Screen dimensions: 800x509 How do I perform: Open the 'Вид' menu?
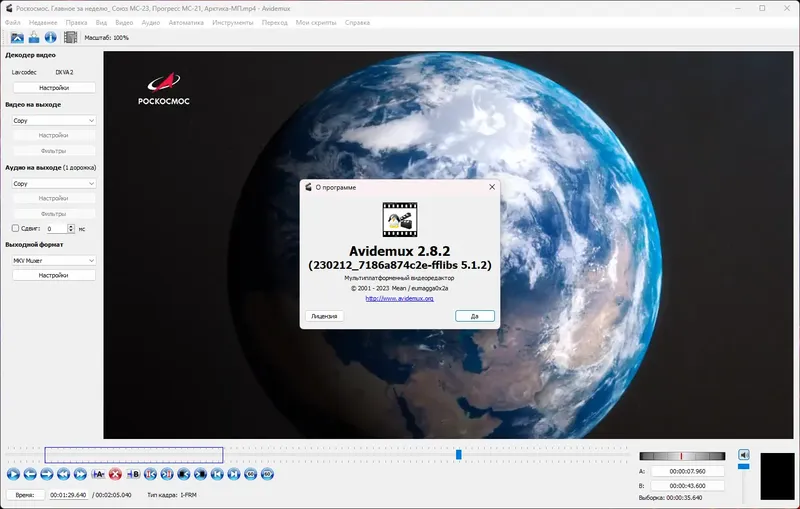point(101,22)
